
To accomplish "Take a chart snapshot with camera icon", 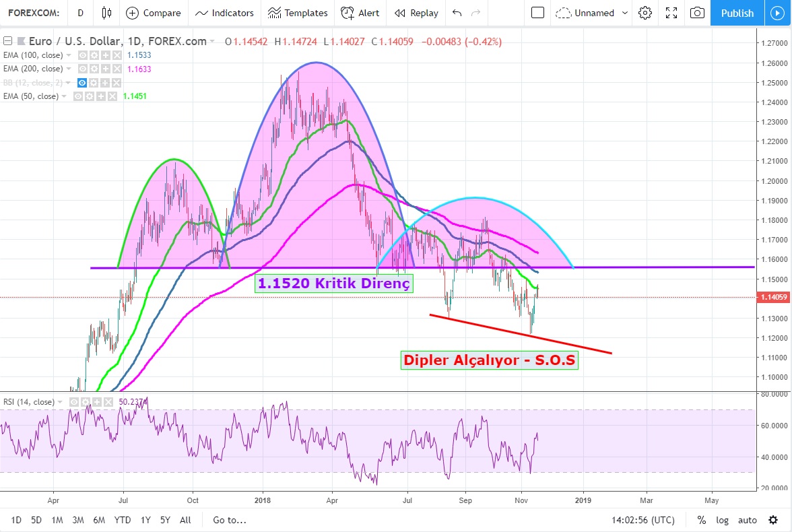I will point(698,13).
